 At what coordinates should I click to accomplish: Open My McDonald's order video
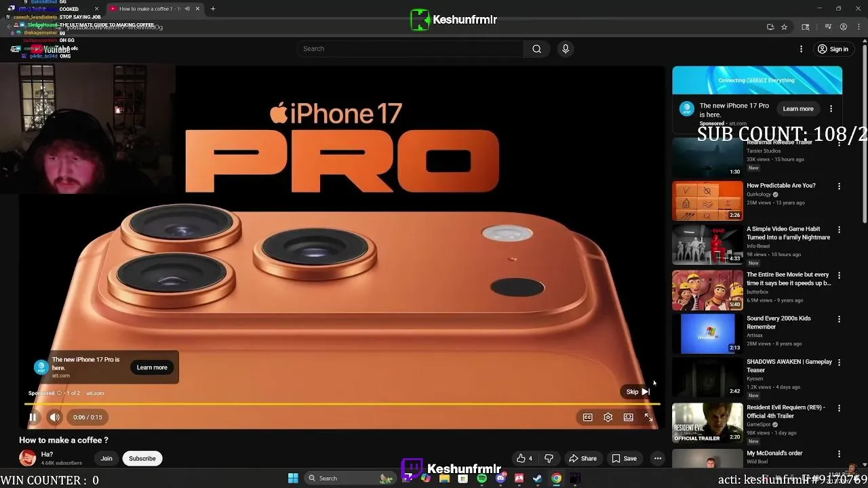pyautogui.click(x=707, y=458)
